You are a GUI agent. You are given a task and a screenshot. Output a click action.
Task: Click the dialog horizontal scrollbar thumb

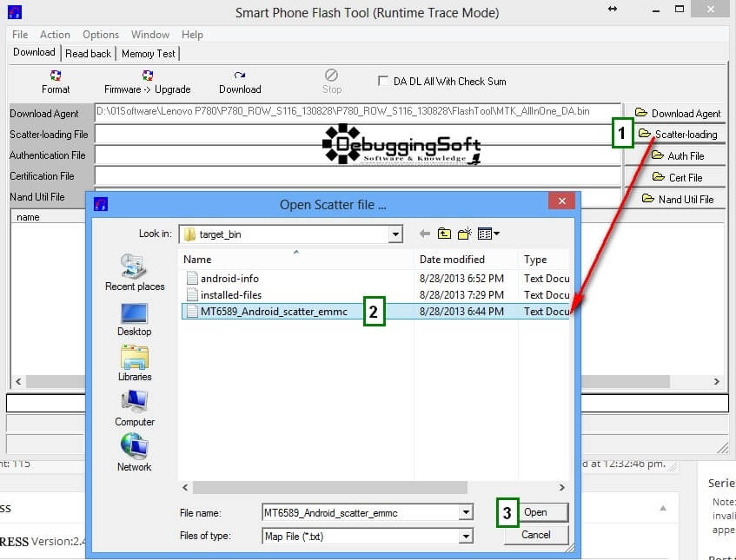[x=329, y=488]
